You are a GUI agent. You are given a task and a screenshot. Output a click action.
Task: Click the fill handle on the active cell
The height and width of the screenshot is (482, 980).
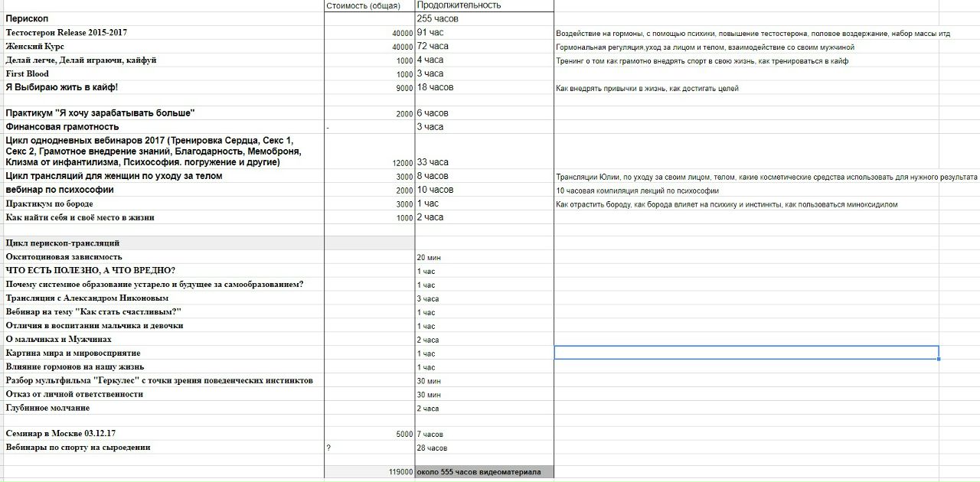tap(939, 359)
